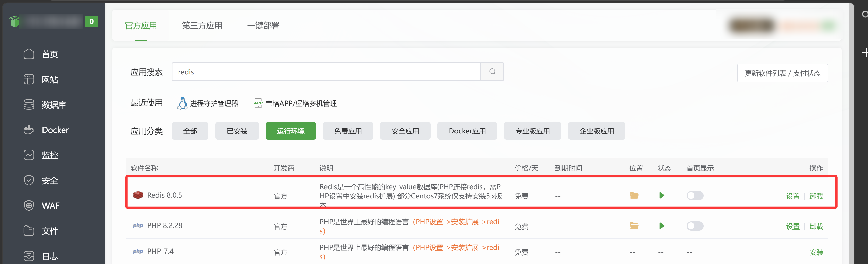Open Redis 8.0.5 installation folder icon
Viewport: 868px width, 264px height.
coord(634,195)
